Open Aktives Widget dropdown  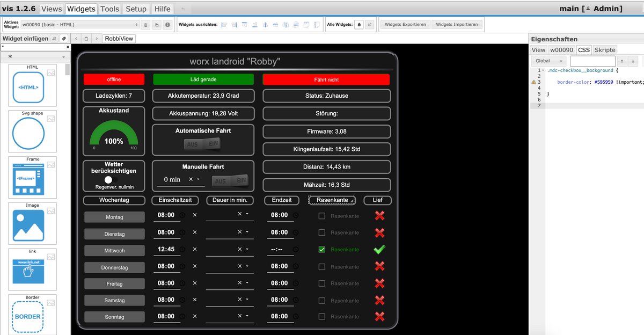click(79, 25)
